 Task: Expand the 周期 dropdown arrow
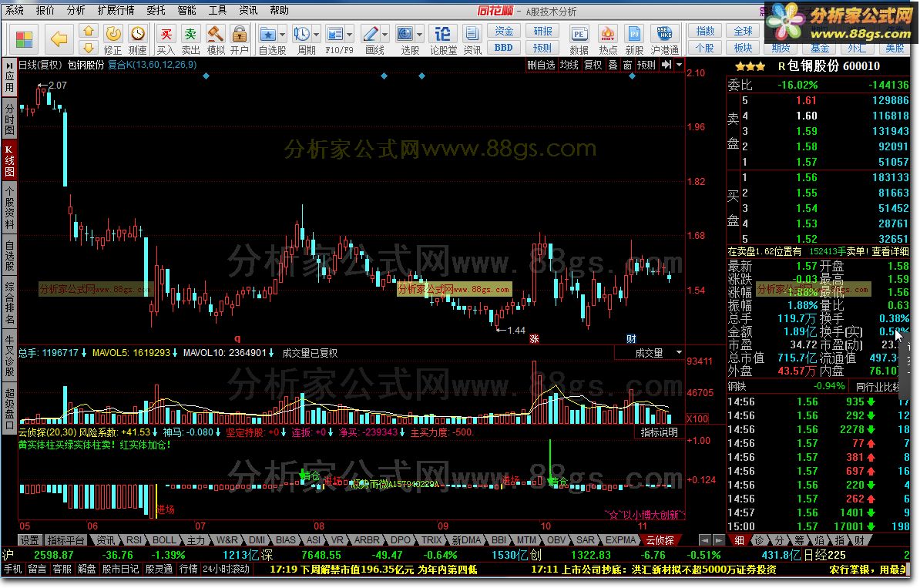316,35
